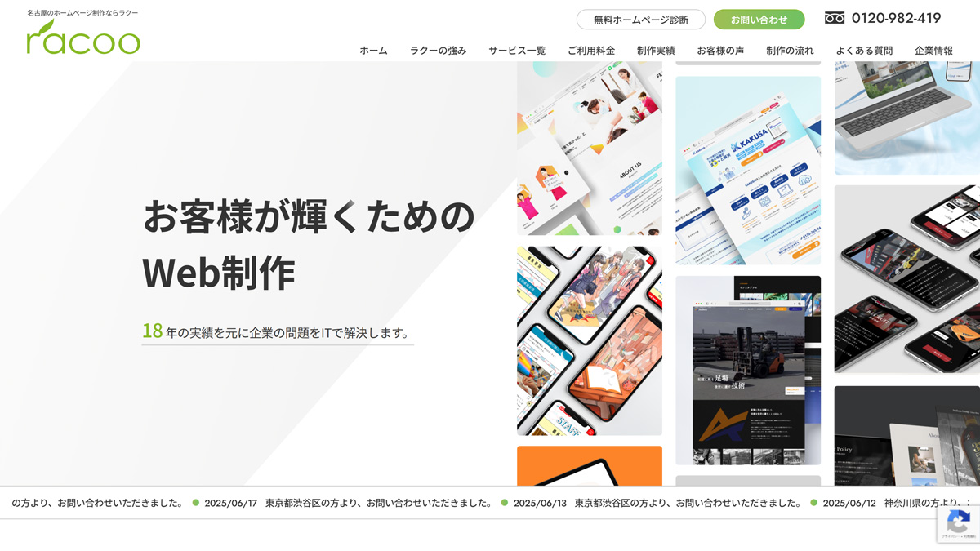Screen dimensions: 980x551
Task: Click the お客様が輝くための headline
Action: [308, 217]
